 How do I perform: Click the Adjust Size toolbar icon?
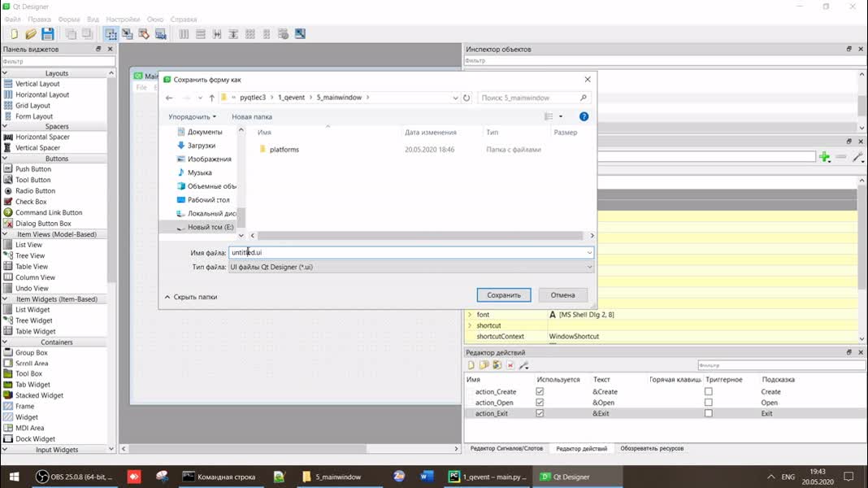(x=300, y=34)
